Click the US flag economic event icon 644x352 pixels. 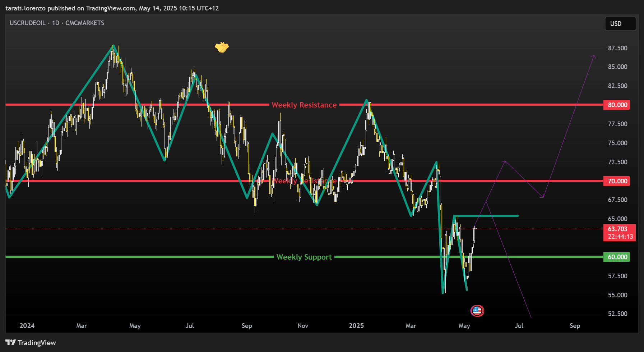(477, 311)
